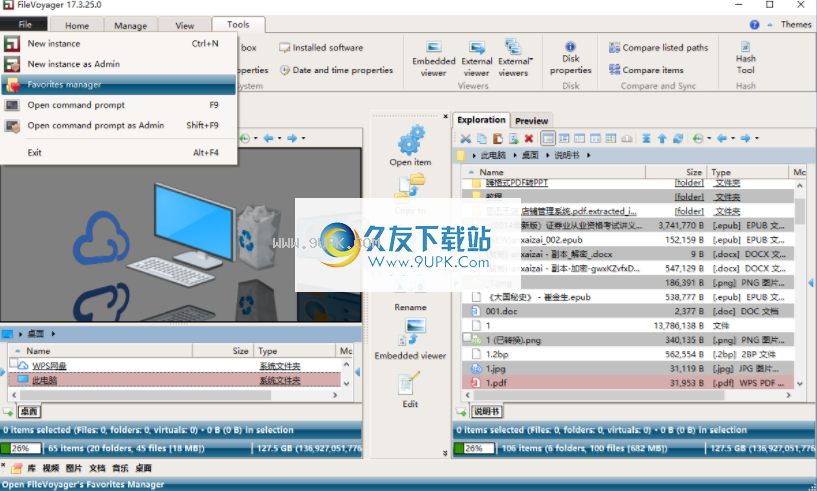Switch to the third column view mode
The image size is (817, 491).
click(579, 139)
